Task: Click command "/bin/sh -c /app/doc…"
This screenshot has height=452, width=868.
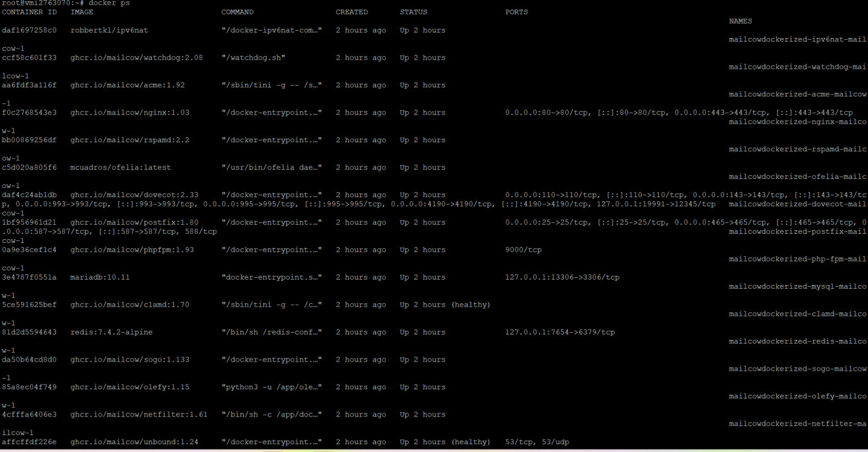Action: point(271,414)
